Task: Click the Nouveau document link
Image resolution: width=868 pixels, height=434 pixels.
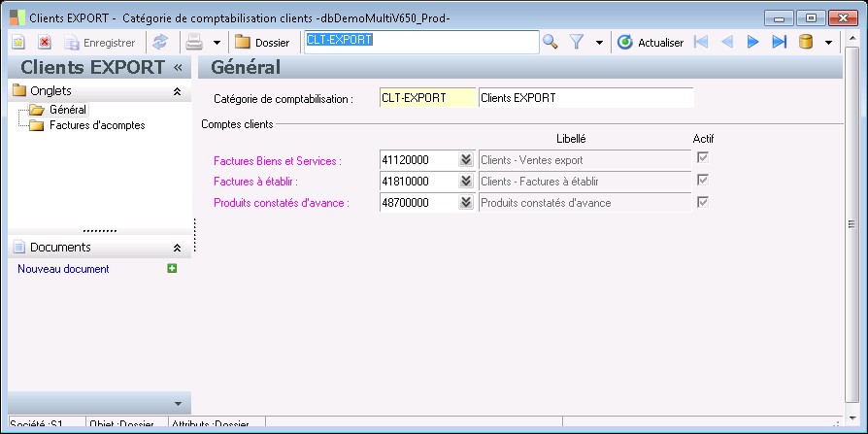Action: [x=63, y=269]
